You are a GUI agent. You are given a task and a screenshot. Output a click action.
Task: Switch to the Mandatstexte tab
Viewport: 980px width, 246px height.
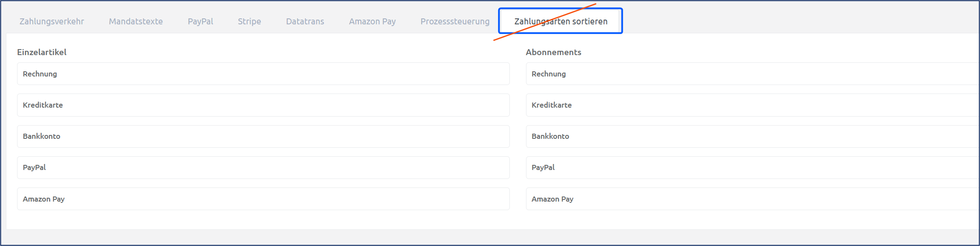(x=136, y=21)
